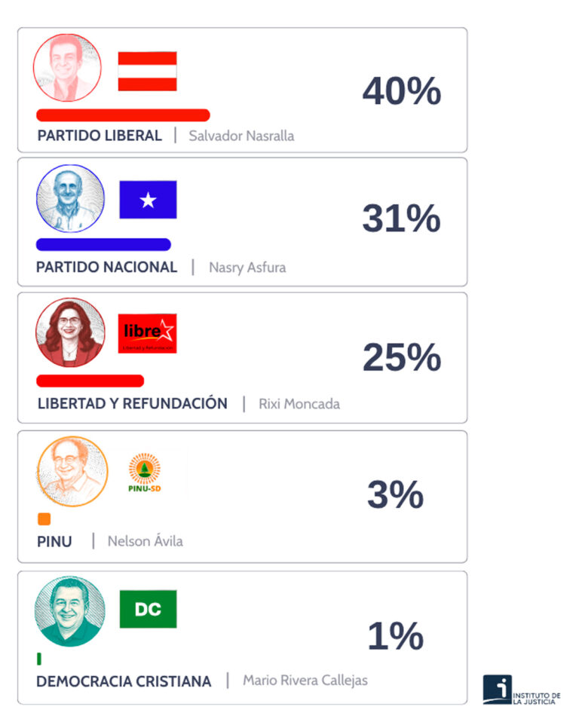
Task: Click the green DC party logo
Action: pos(148,609)
